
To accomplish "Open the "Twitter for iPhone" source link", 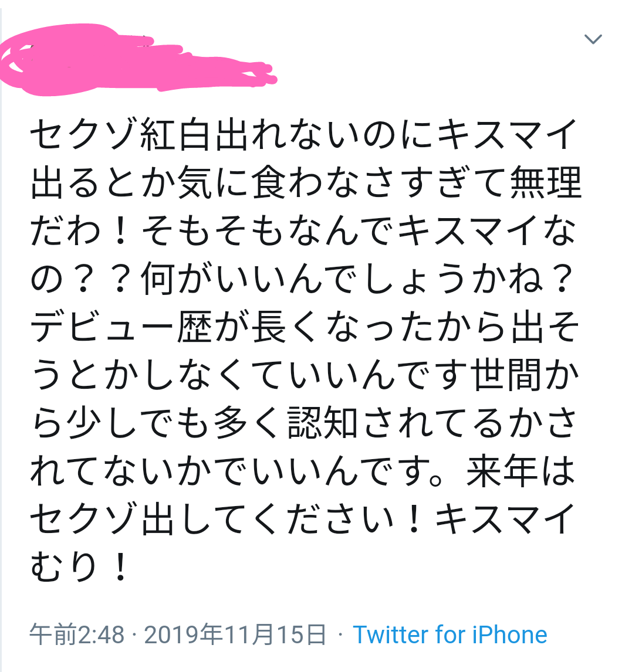I will coord(450,634).
